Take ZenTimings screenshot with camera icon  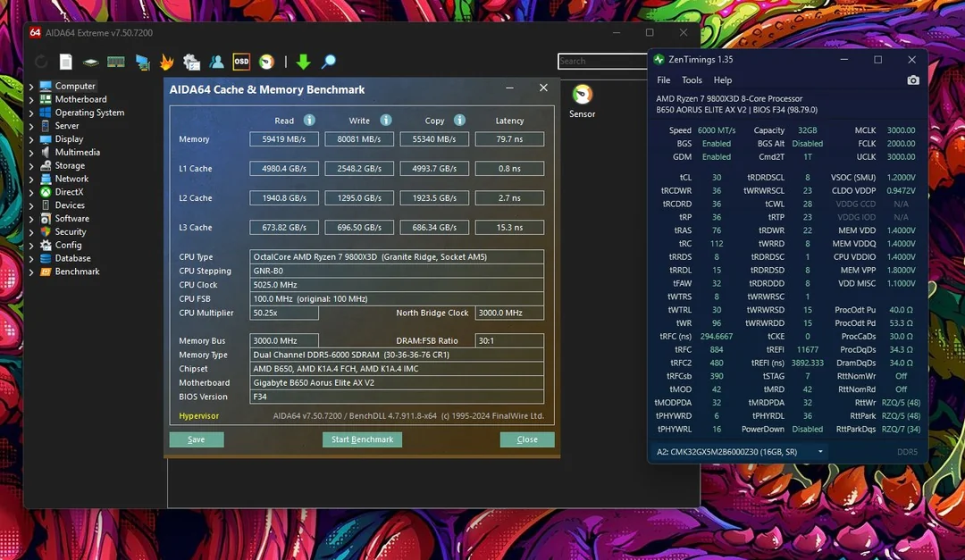[913, 80]
